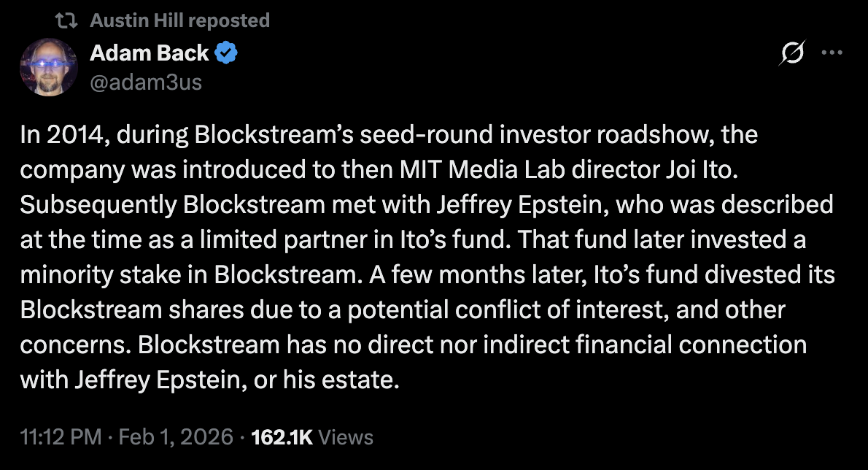This screenshot has height=470, width=868.
Task: Click the 162.1K Views count
Action: 284,436
